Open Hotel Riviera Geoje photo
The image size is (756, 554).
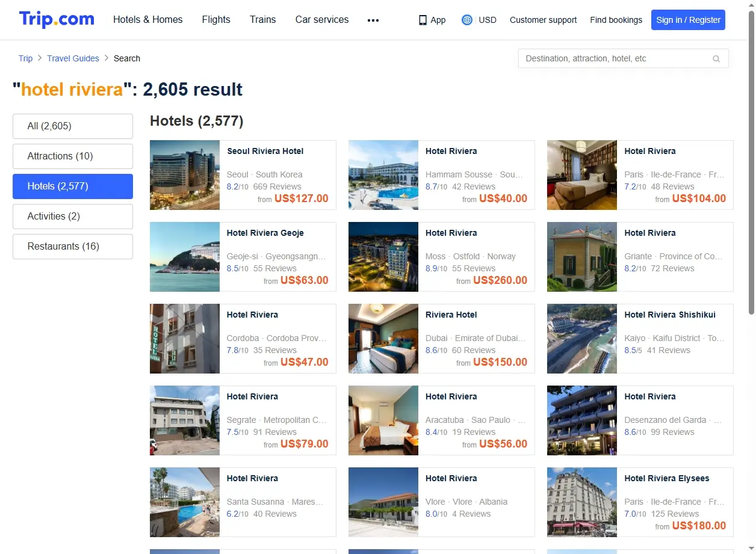[185, 257]
